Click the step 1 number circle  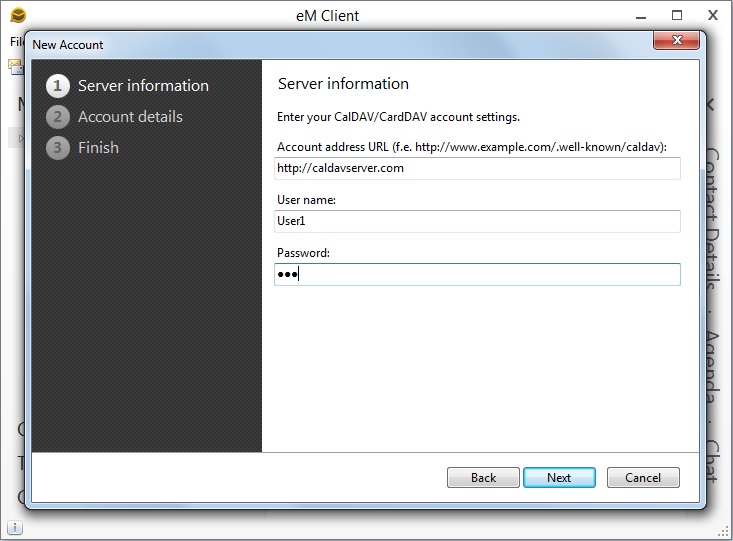pos(57,86)
